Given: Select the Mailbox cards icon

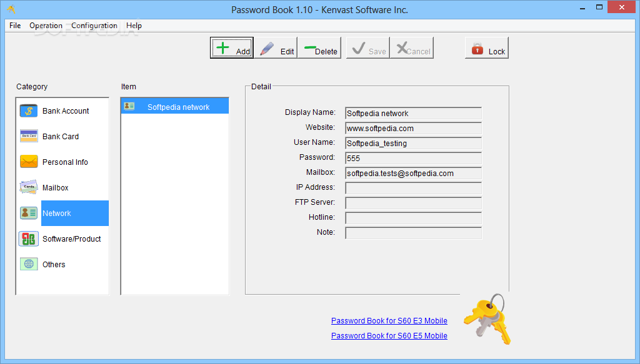Looking at the screenshot, I should pos(29,187).
